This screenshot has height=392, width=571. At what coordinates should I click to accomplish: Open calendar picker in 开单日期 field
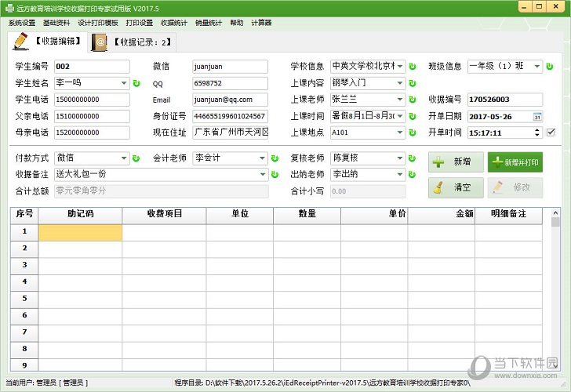point(537,116)
